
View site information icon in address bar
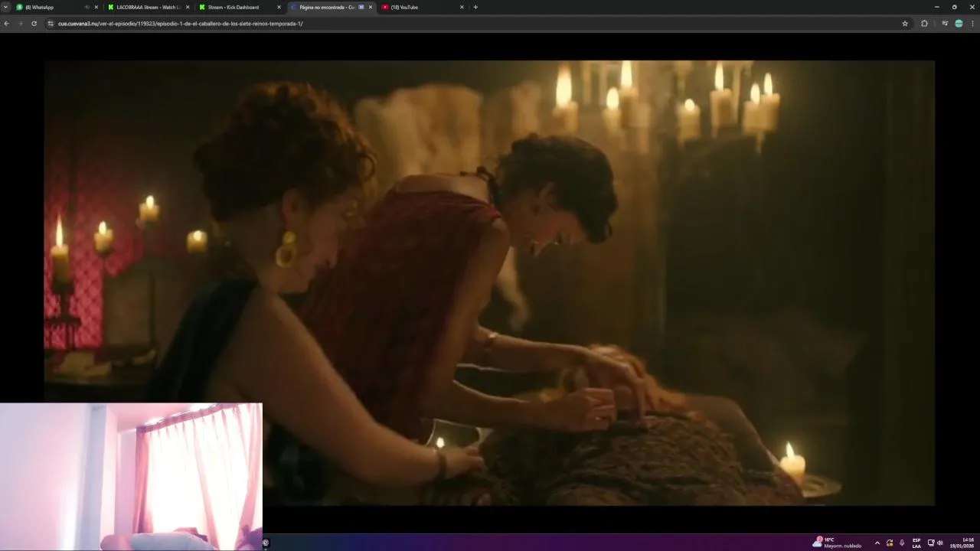point(51,23)
